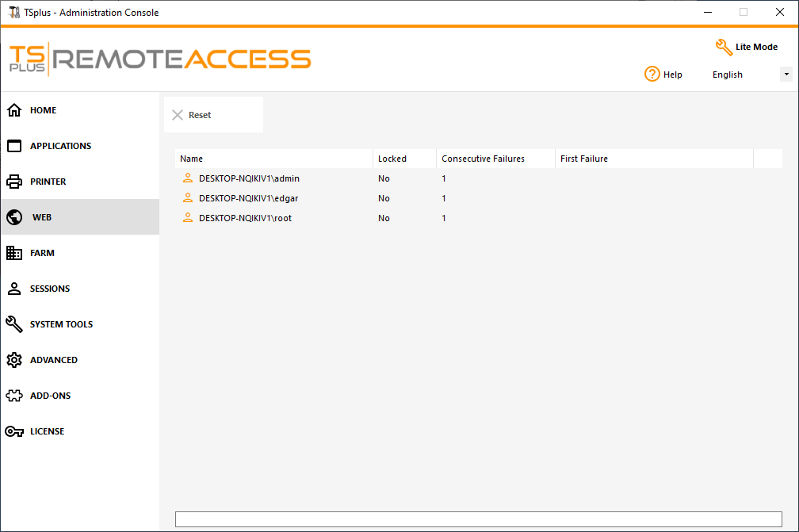Open the System Tools wrench icon
The height and width of the screenshot is (532, 799).
click(x=13, y=323)
